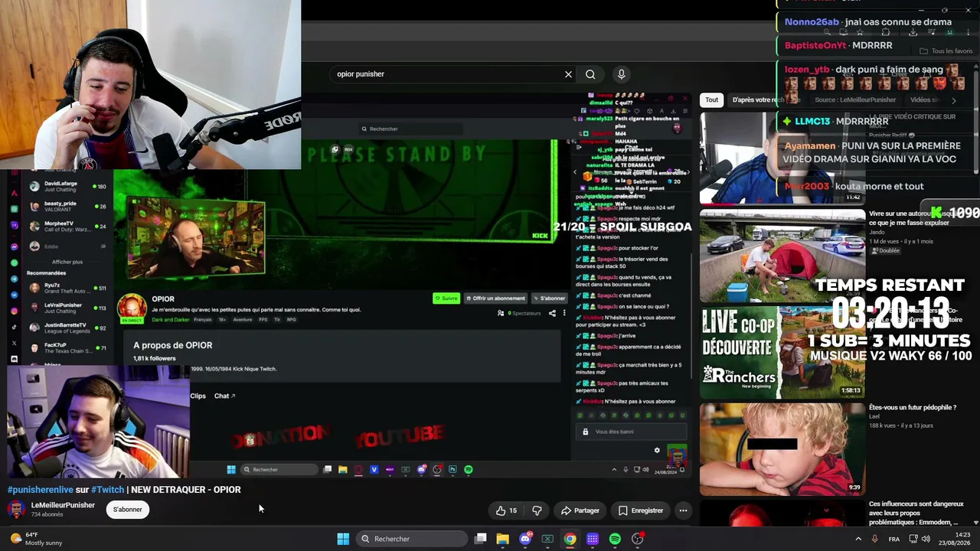Open Spotify from the taskbar
The height and width of the screenshot is (551, 980).
coord(615,539)
